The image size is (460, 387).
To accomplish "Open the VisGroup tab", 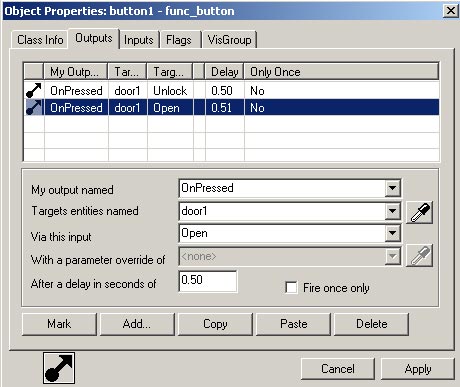I will click(229, 40).
